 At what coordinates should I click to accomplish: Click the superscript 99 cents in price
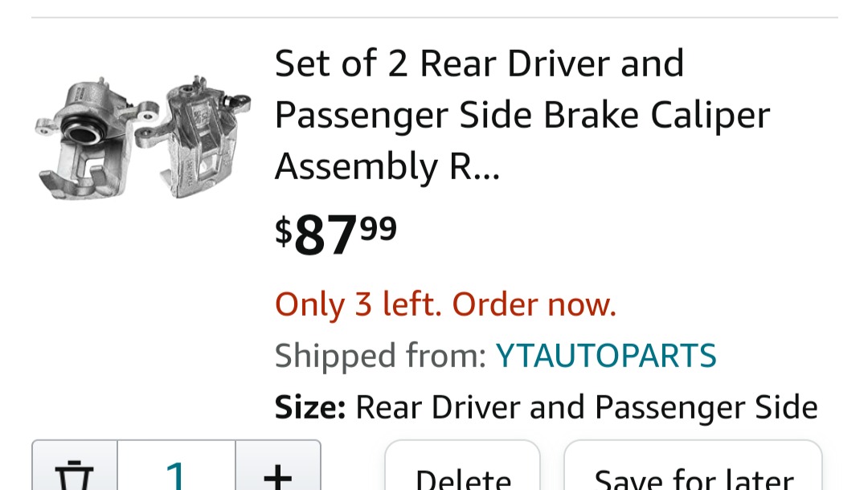378,227
